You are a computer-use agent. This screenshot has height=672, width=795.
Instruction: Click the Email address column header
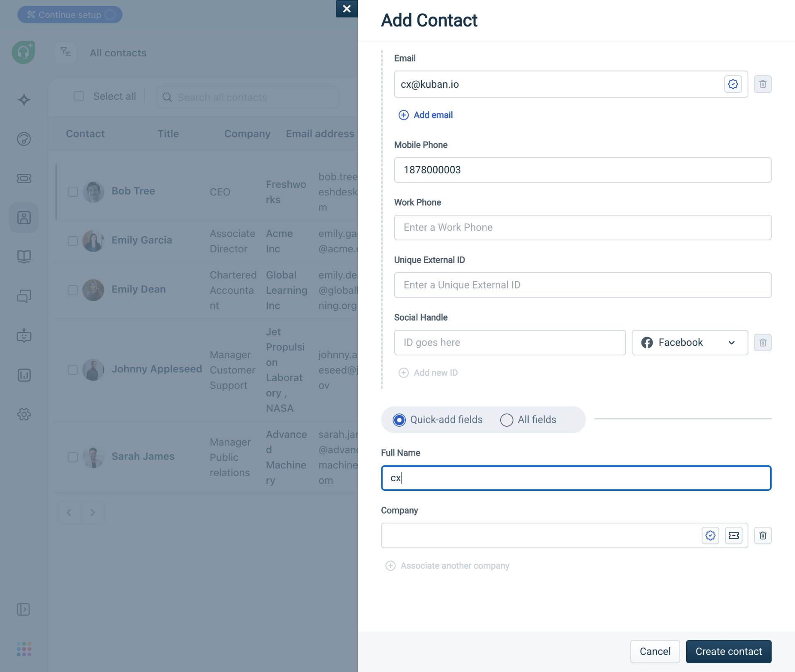click(x=320, y=134)
